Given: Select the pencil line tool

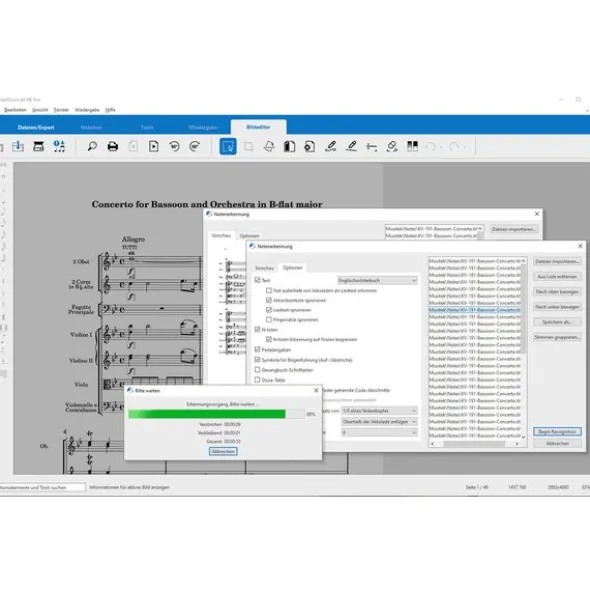Looking at the screenshot, I should (351, 146).
